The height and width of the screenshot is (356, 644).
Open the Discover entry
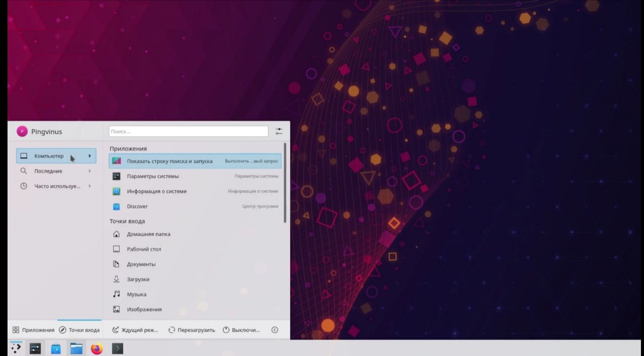coord(195,207)
